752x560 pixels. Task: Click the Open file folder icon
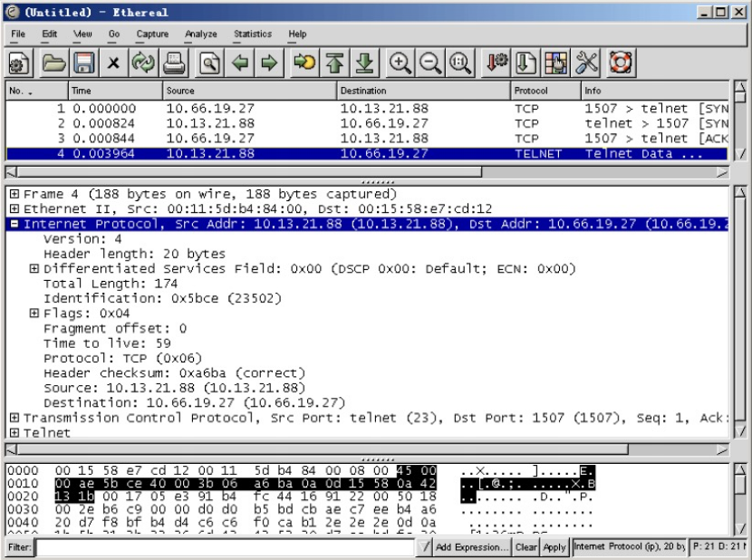pos(53,63)
